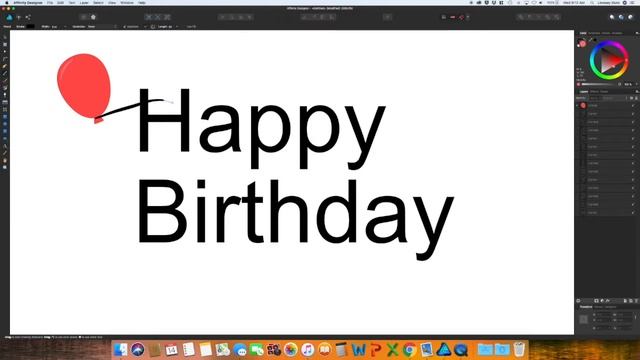Screen dimensions: 640x360
Task: Toggle visibility of the balloon Group layer
Action: (x=633, y=106)
